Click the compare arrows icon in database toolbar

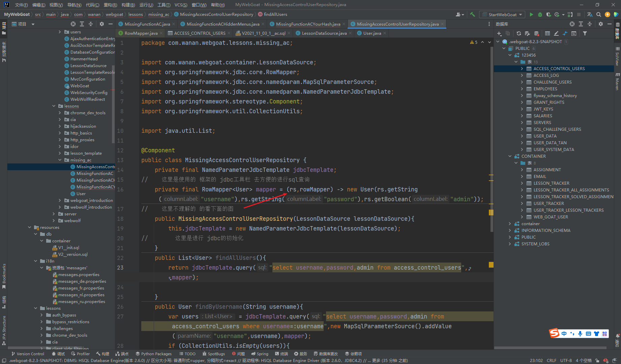tap(565, 33)
